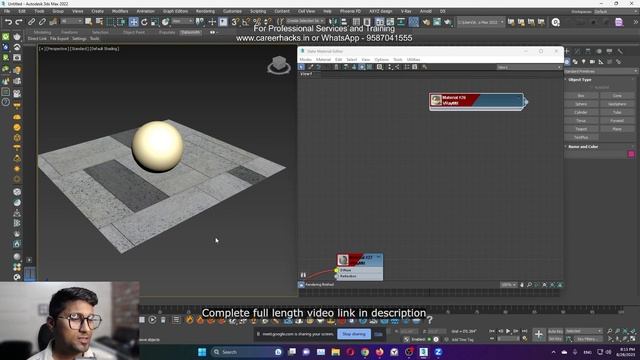This screenshot has height=360, width=640.
Task: Click the Delete Selected trash icon in Slate editor
Action: [336, 67]
